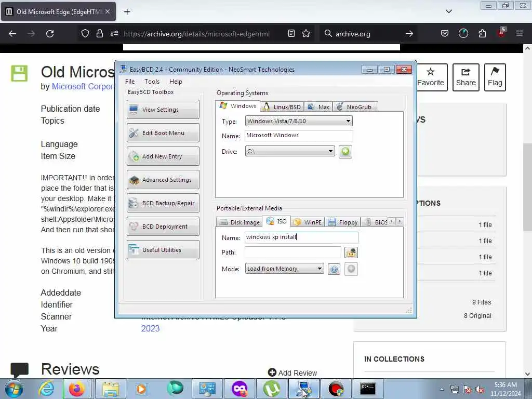
Task: Open Windows Explorer folder taskbar icon
Action: click(111, 389)
